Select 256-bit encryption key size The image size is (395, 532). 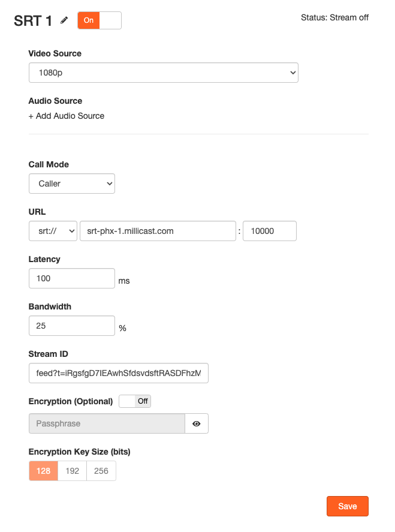(x=101, y=471)
